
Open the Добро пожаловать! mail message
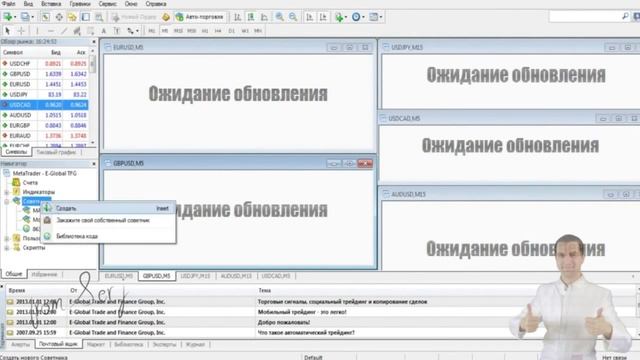click(x=283, y=322)
